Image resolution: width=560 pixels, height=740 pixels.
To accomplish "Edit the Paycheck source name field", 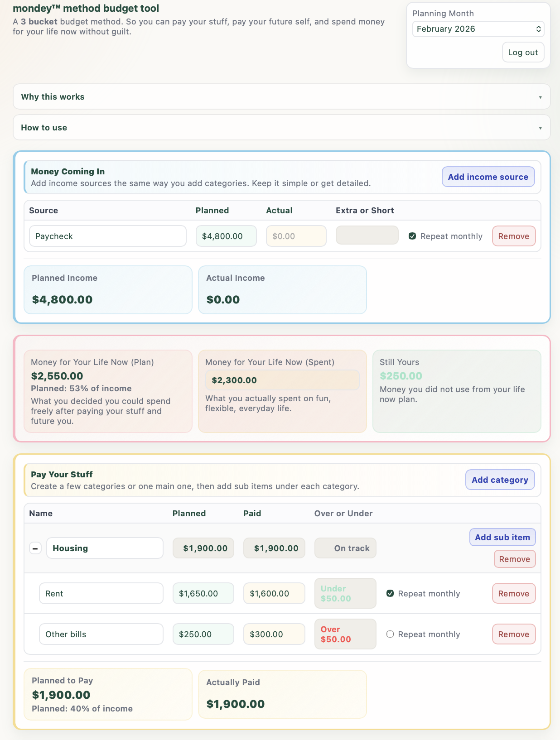I will (x=108, y=236).
